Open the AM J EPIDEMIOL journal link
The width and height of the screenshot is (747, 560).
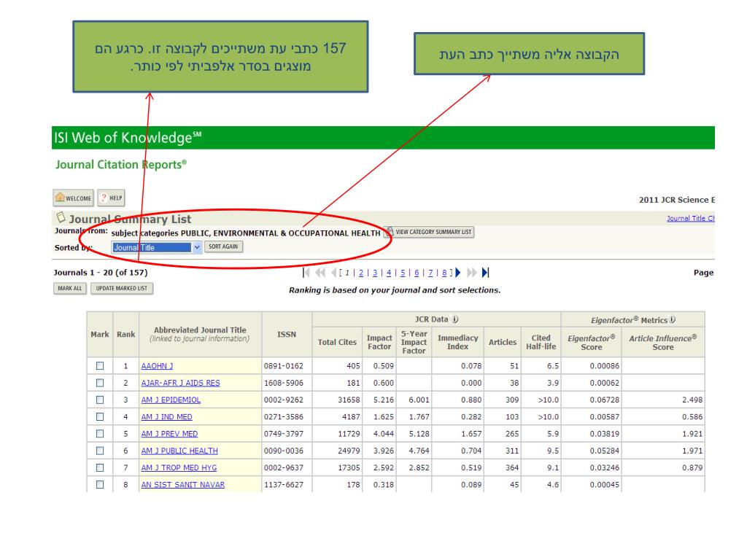(x=171, y=400)
